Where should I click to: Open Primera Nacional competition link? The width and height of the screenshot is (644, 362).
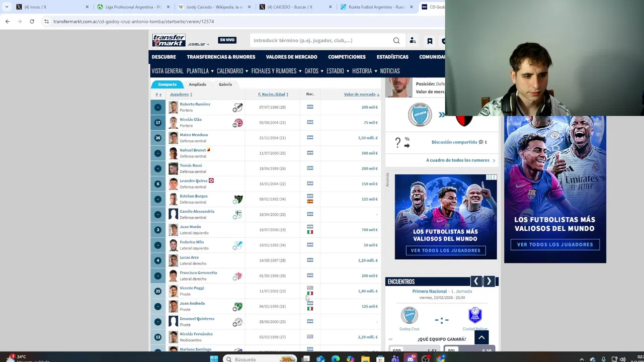coord(429,291)
